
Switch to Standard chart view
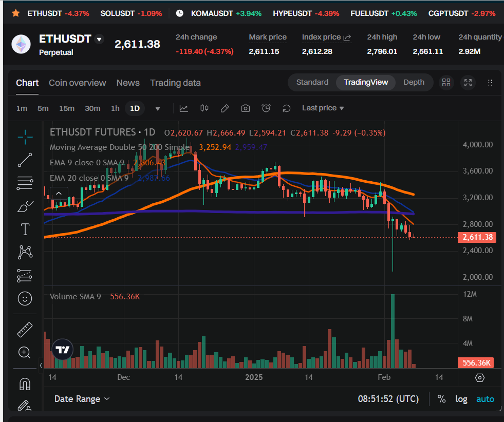(312, 82)
